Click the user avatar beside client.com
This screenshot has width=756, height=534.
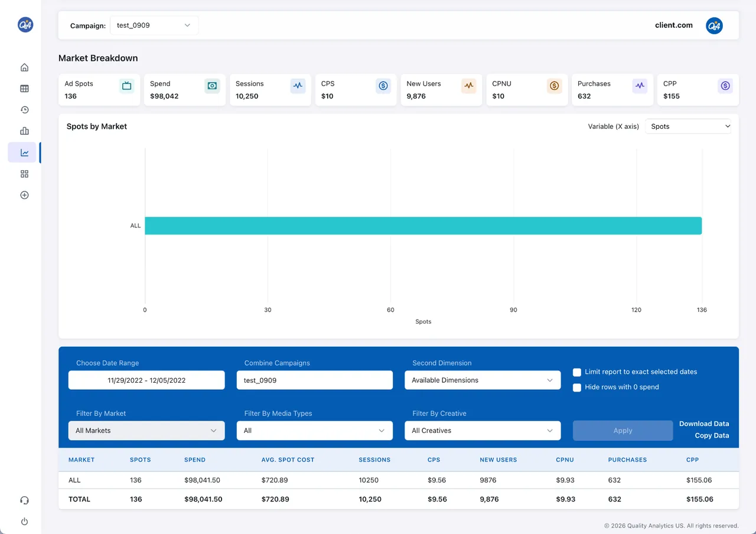point(714,25)
